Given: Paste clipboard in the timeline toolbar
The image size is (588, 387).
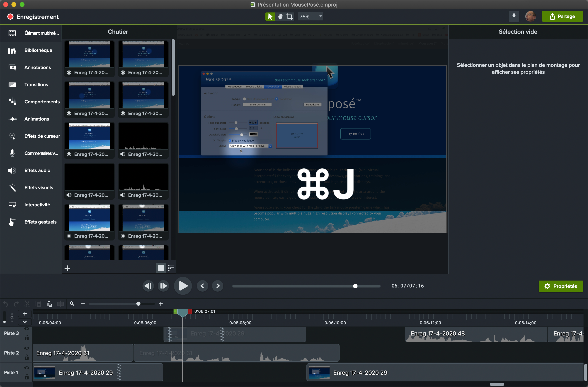Looking at the screenshot, I should coord(49,304).
